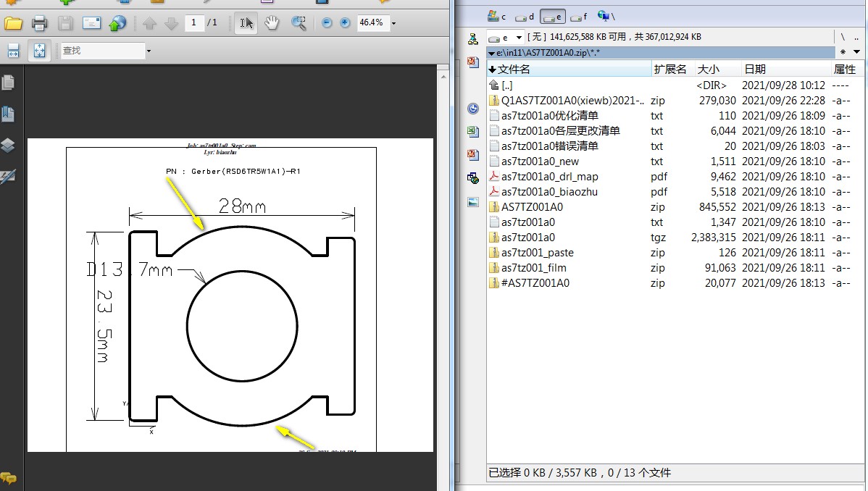The image size is (868, 491).
Task: Choose the Marquee Zoom magnifier tool
Action: click(x=299, y=23)
